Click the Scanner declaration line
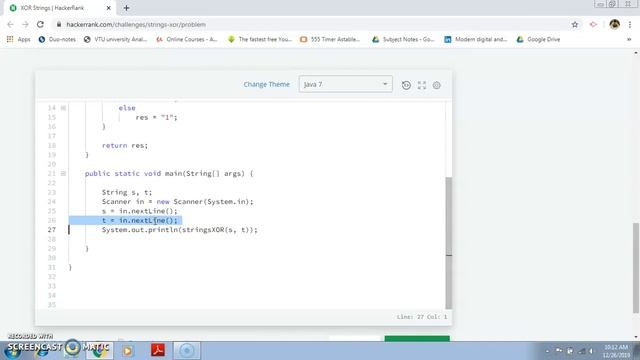 click(178, 202)
